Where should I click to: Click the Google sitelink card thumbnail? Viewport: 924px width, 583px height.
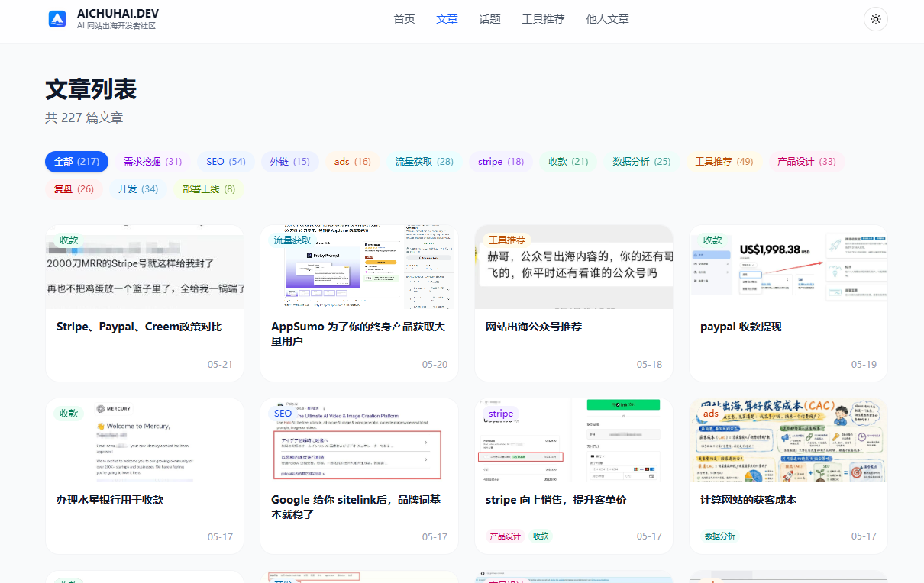tap(359, 440)
